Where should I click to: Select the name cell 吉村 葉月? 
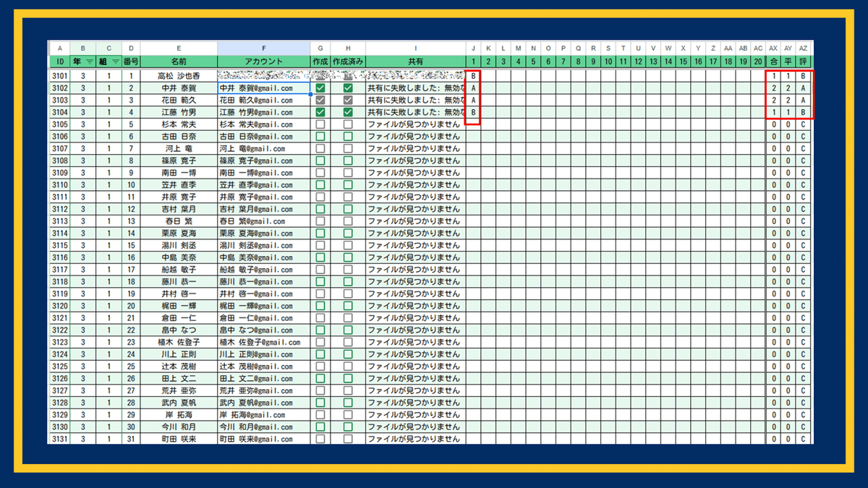(x=179, y=209)
